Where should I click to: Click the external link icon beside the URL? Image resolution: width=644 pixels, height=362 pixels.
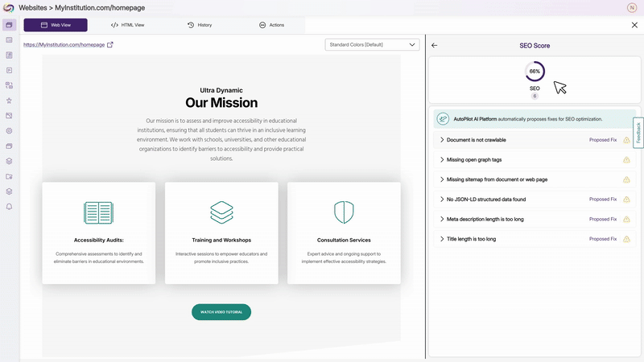click(110, 45)
